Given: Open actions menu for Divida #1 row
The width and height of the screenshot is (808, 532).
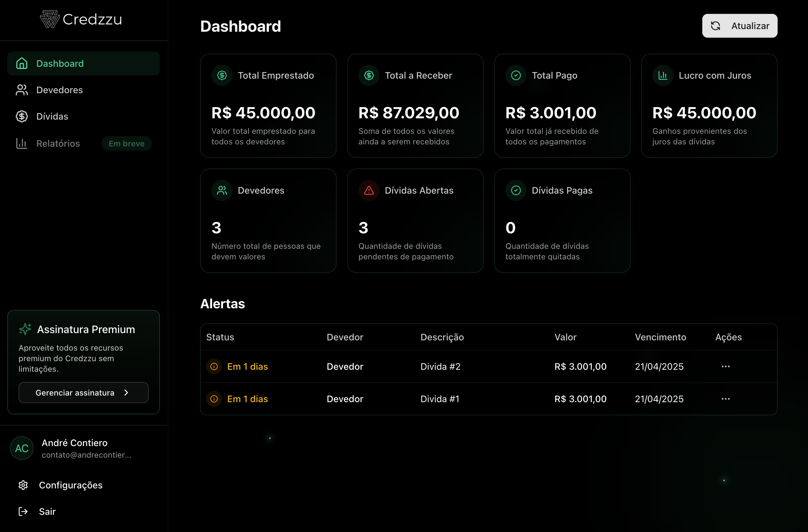Looking at the screenshot, I should 726,399.
